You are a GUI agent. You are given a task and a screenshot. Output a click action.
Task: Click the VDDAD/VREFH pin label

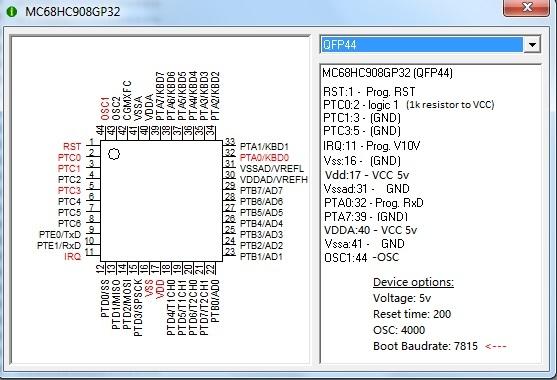(x=274, y=180)
